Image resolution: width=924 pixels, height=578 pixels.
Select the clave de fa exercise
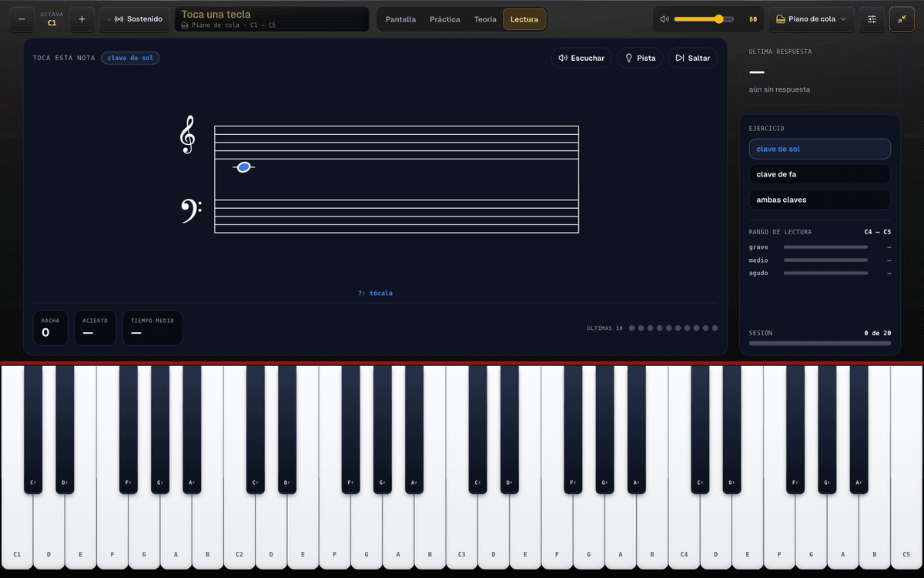click(820, 174)
